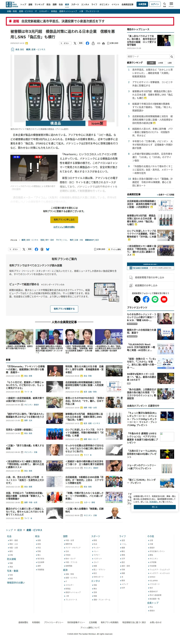The height and width of the screenshot is (644, 180).
Task: Click 有料プランに申し込む yellow button
Action: point(64,220)
